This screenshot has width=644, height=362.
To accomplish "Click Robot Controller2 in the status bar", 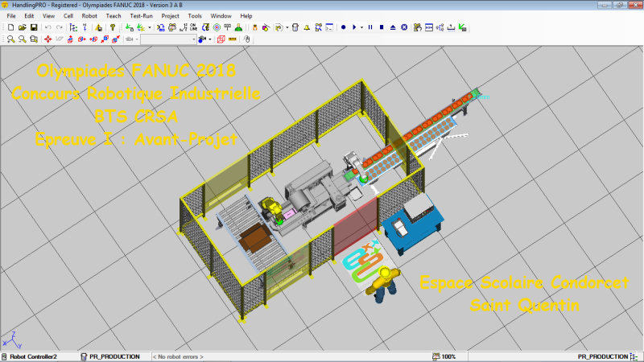I will pos(33,356).
